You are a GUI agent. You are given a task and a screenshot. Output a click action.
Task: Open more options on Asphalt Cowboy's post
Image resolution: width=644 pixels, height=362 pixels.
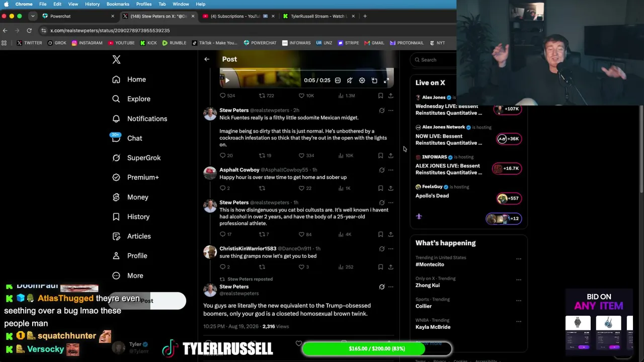[x=390, y=170]
